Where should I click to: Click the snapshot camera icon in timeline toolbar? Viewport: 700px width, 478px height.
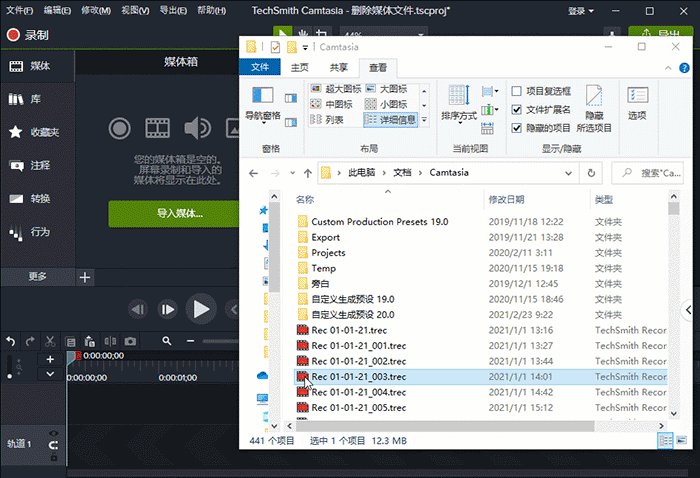130,341
